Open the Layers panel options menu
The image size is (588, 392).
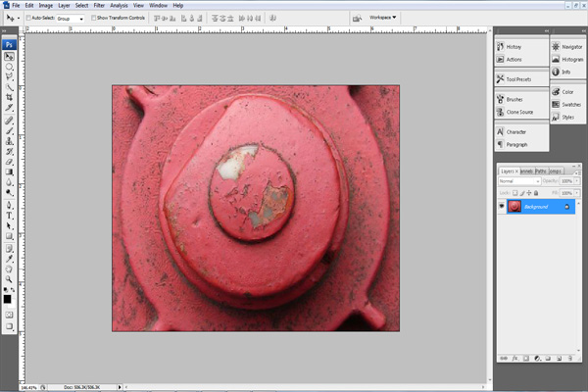pyautogui.click(x=576, y=171)
